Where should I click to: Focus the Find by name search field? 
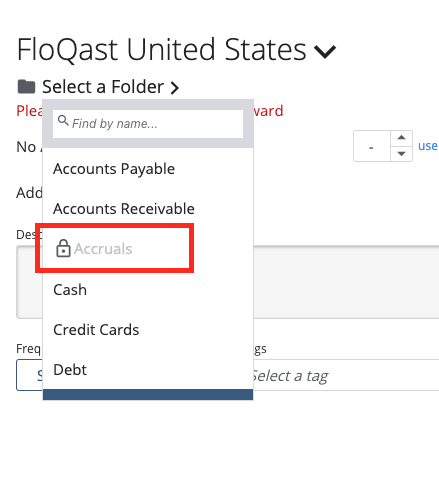coord(148,124)
